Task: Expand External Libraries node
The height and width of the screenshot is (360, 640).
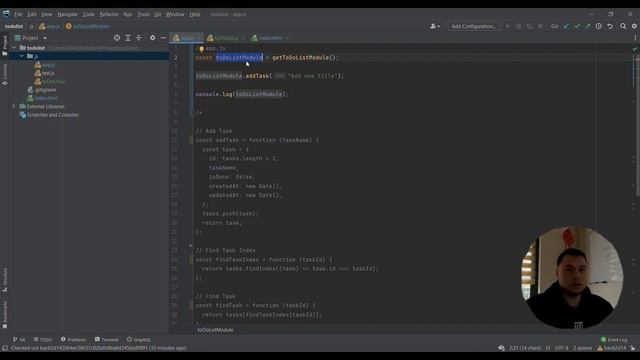Action: (13, 106)
